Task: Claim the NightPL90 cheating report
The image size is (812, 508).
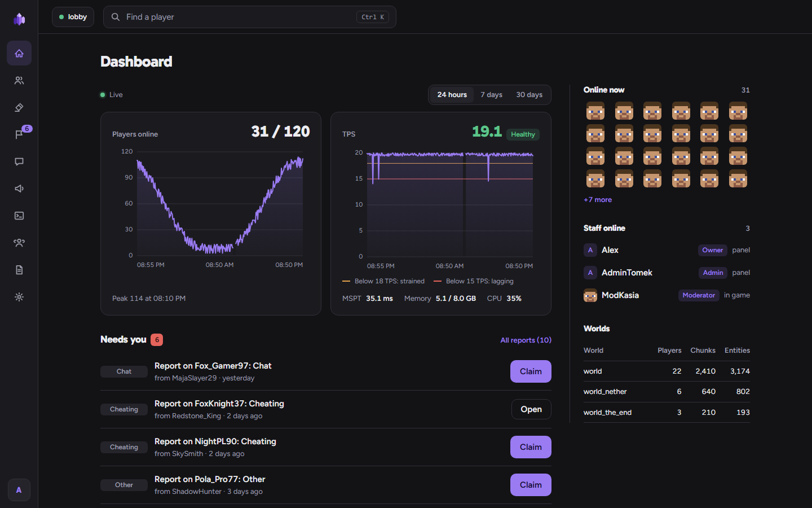Action: click(x=531, y=447)
